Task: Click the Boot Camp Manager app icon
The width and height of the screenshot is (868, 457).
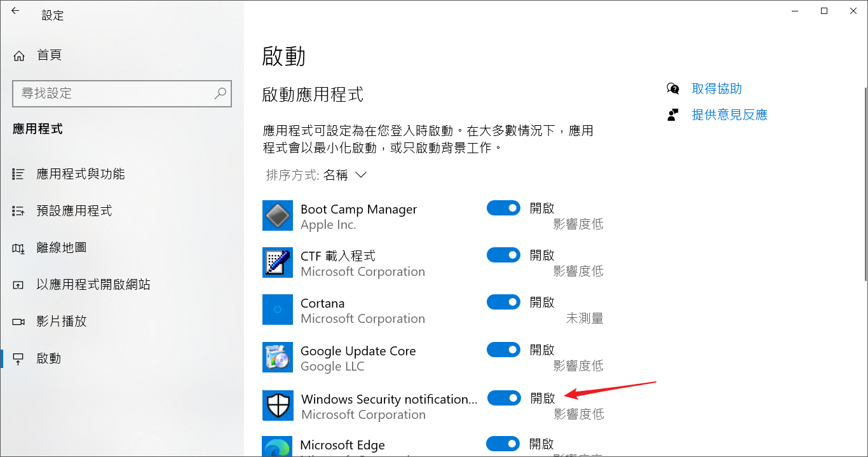Action: pos(278,215)
